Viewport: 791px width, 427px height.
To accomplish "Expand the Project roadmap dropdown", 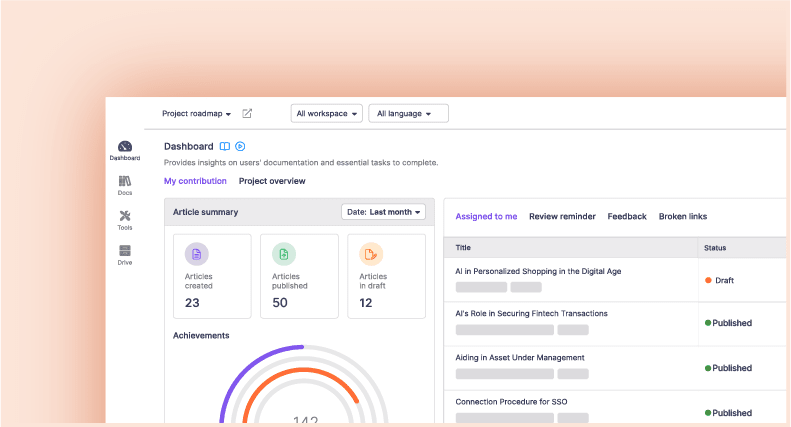I will (x=196, y=114).
